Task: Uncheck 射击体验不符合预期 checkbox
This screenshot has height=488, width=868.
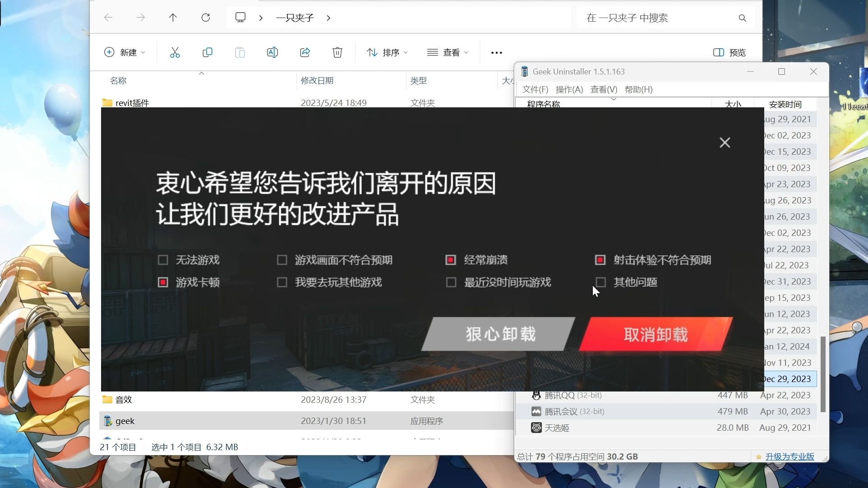Action: (600, 260)
